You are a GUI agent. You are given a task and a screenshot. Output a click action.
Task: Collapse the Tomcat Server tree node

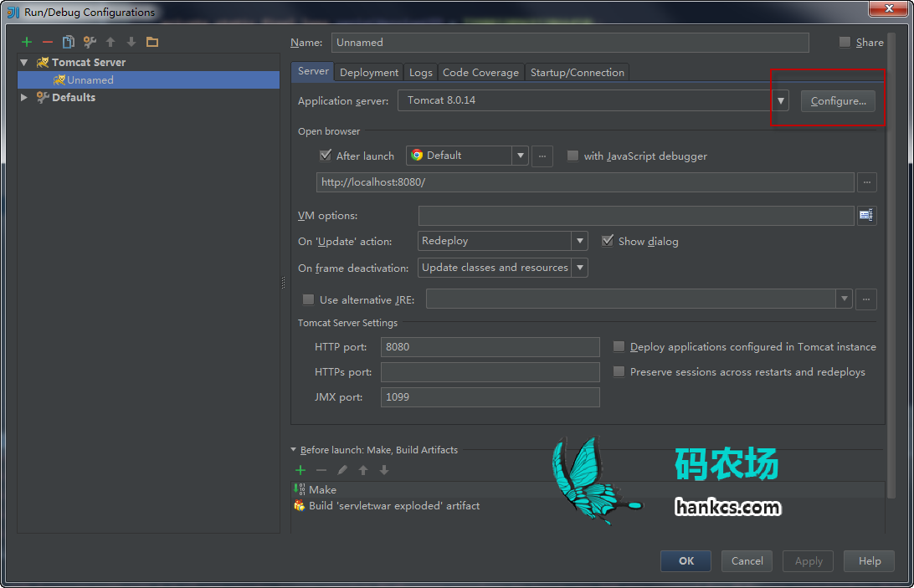click(24, 63)
